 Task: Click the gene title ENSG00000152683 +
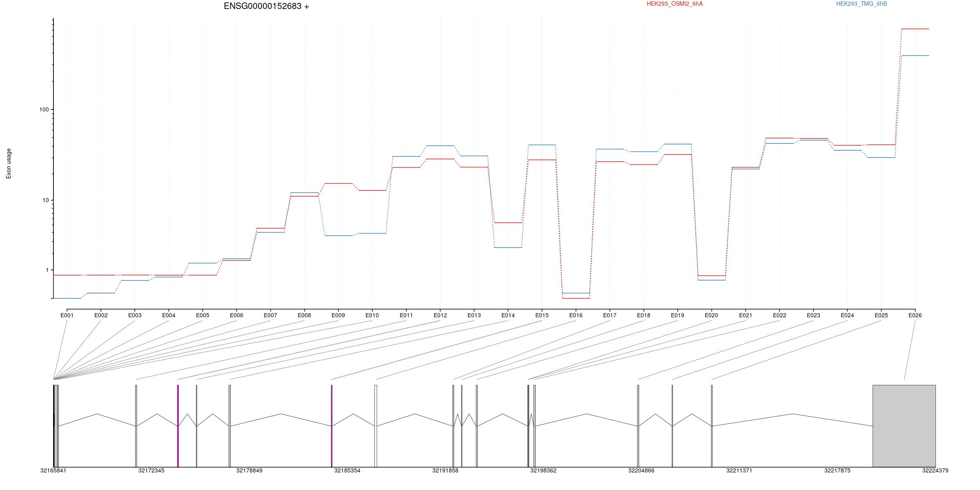266,6
